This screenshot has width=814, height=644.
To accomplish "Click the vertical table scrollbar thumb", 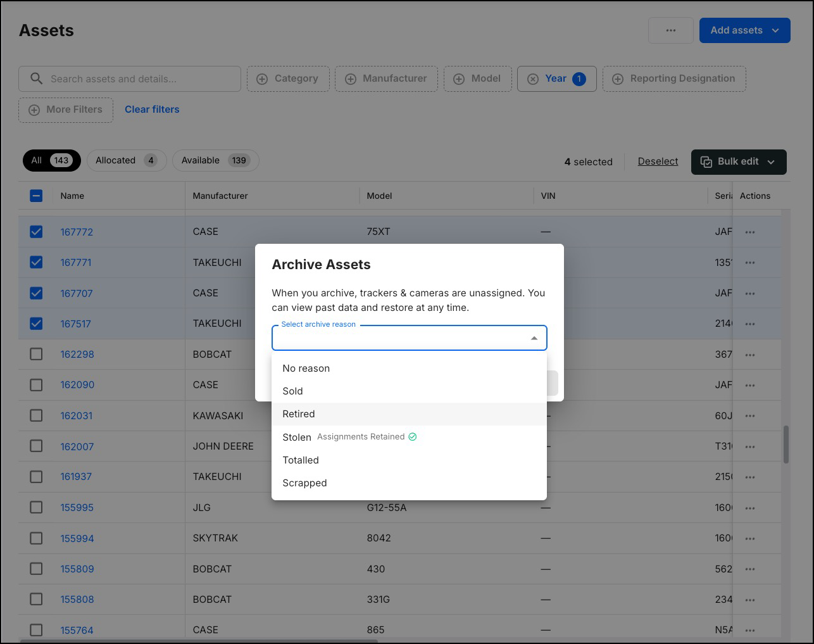I will [786, 445].
